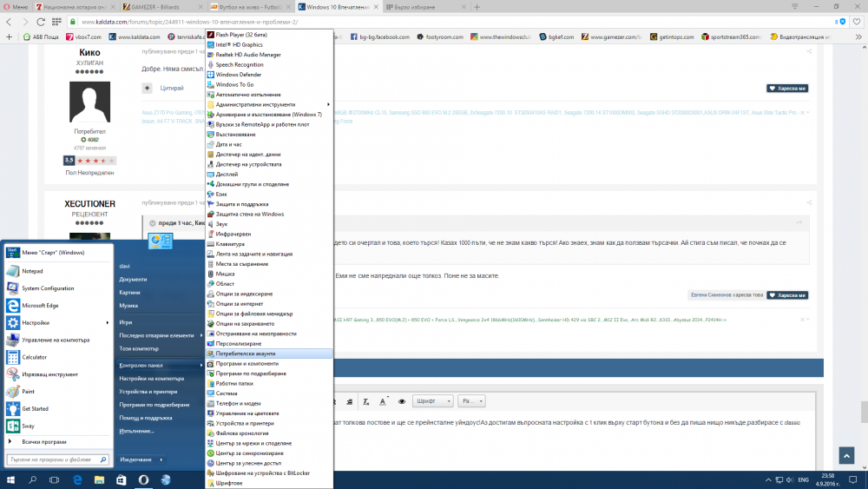Screen dimensions: 868x489
Task: Open a new tab with plus button
Action: click(x=477, y=7)
